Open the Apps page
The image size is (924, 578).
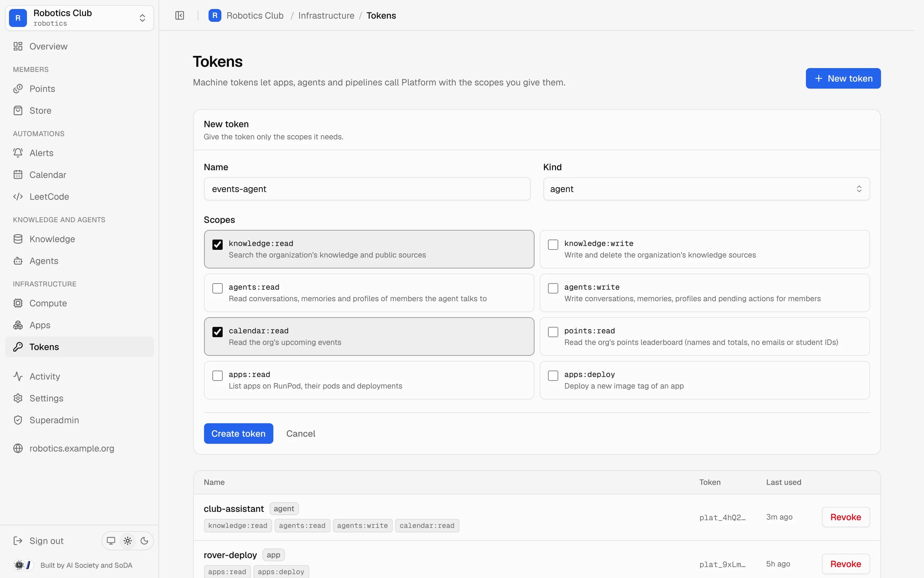pyautogui.click(x=80, y=325)
